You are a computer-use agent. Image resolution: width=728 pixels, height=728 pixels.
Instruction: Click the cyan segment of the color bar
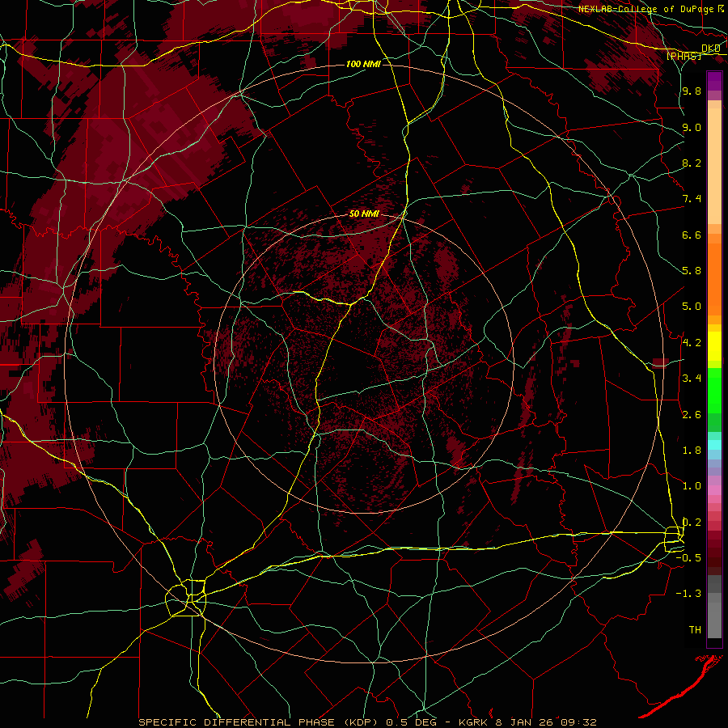(714, 445)
